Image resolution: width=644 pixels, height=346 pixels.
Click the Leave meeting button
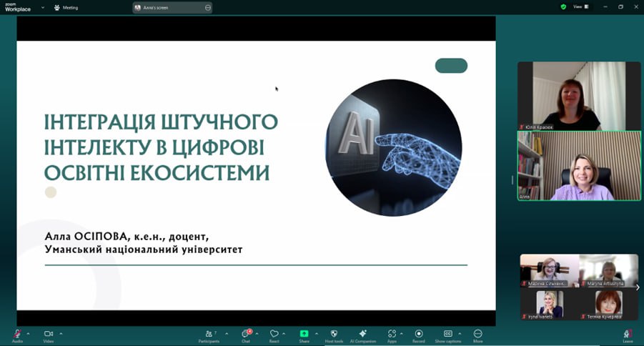[x=628, y=335]
